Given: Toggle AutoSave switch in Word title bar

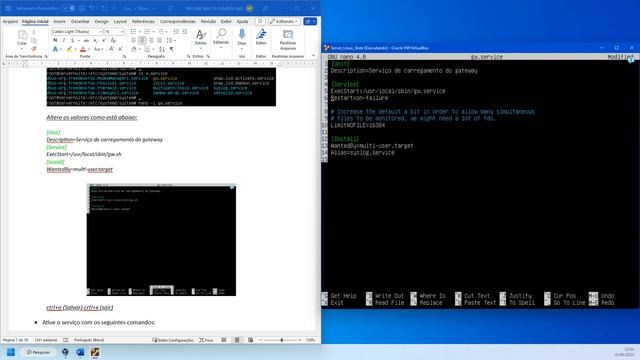Looking at the screenshot, I should (x=68, y=8).
